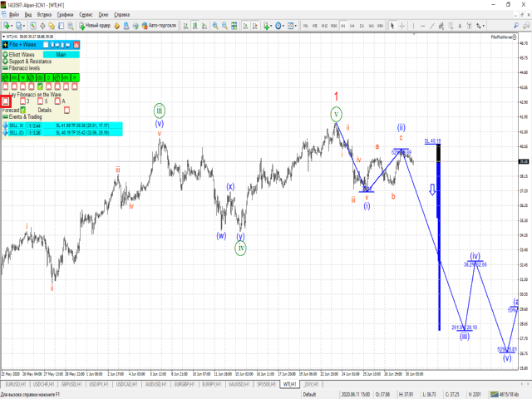Image resolution: width=532 pixels, height=399 pixels.
Task: Tick the Lay Fibonacci '3' checkbox
Action: (22, 101)
